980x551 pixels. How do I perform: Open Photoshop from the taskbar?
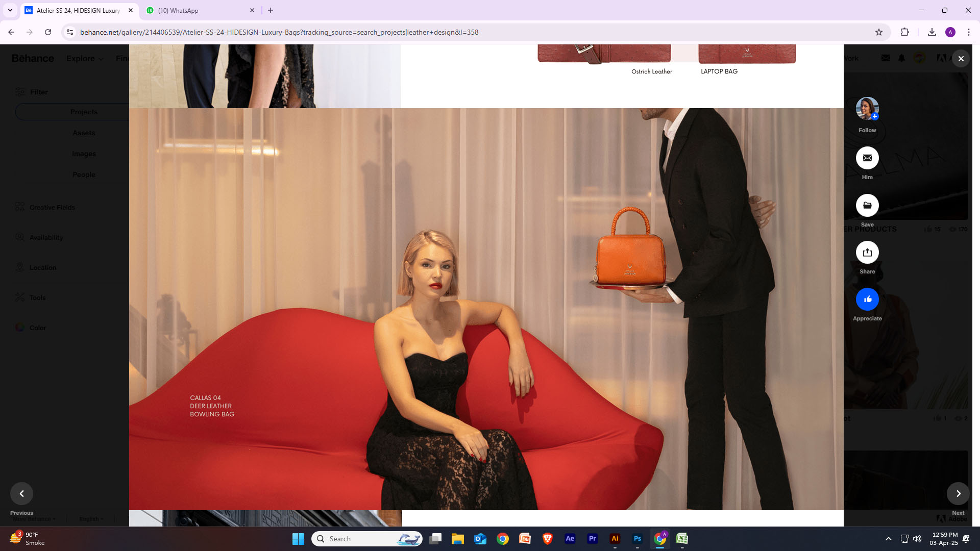point(638,539)
